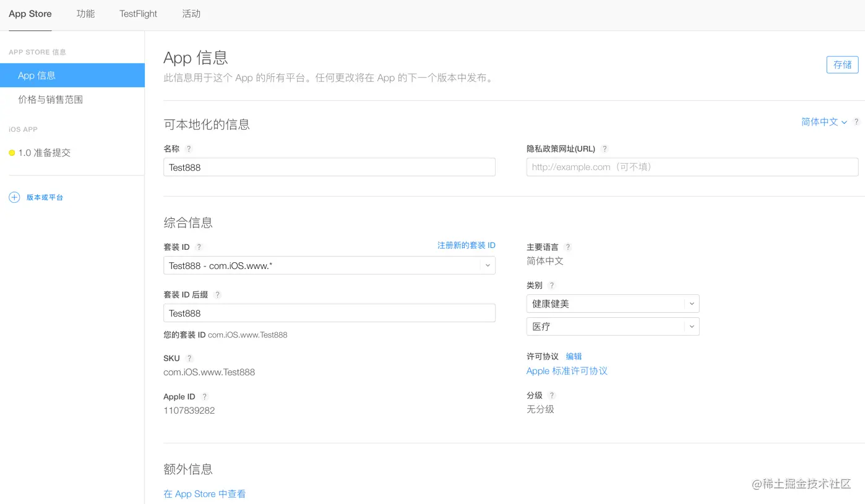
Task: Click help icon next to 分级
Action: point(552,396)
